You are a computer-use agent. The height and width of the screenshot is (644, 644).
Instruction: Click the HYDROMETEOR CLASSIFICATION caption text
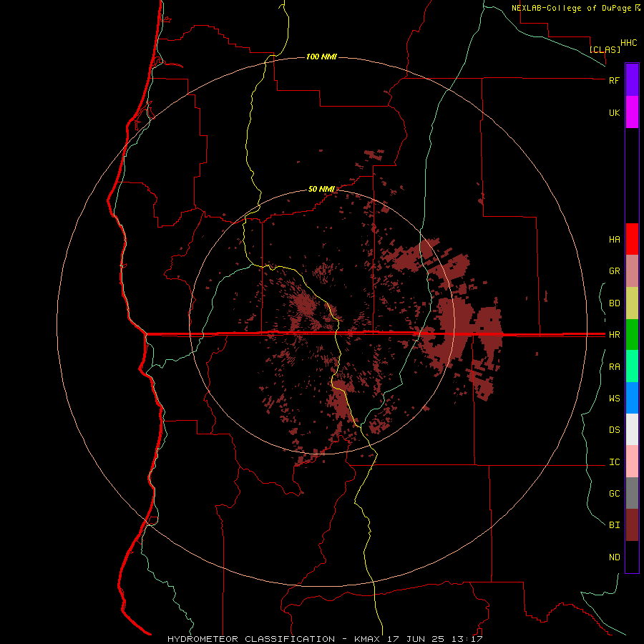click(x=251, y=639)
